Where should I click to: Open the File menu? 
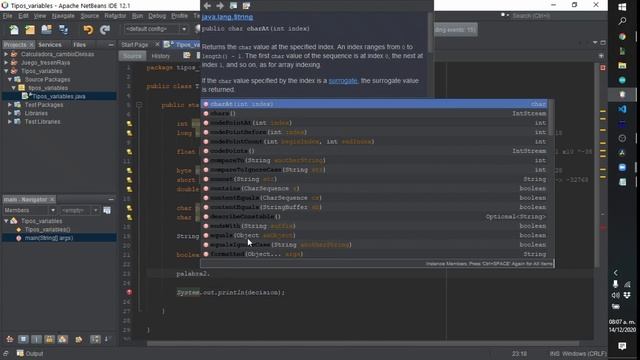pos(7,16)
